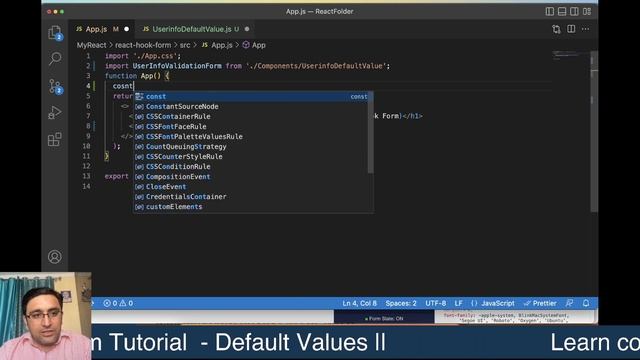640x360 pixels.
Task: Open the Accounts menu icon
Action: 55,257
